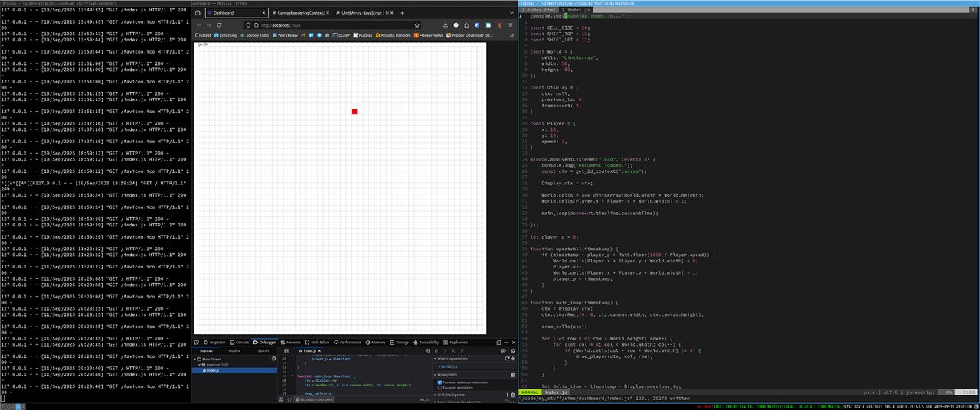Image resolution: width=980 pixels, height=410 pixels.
Task: Open the Style Editor DevTools tab
Action: point(318,342)
